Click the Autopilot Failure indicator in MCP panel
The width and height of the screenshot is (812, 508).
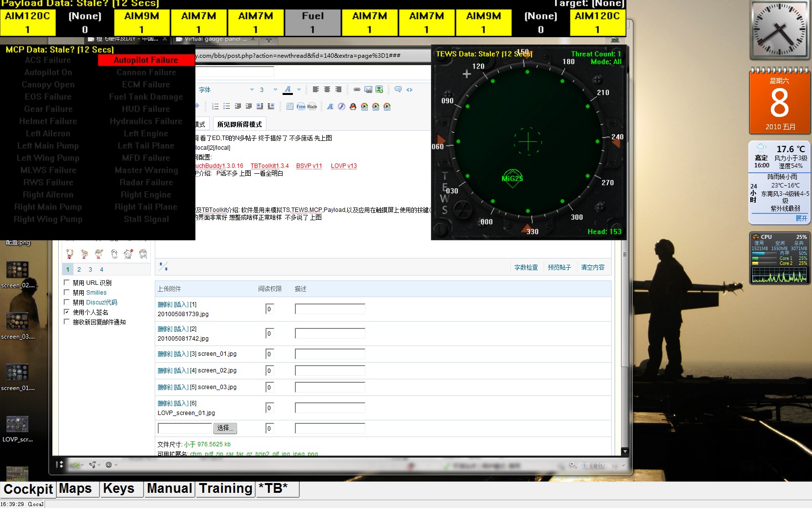(x=145, y=60)
